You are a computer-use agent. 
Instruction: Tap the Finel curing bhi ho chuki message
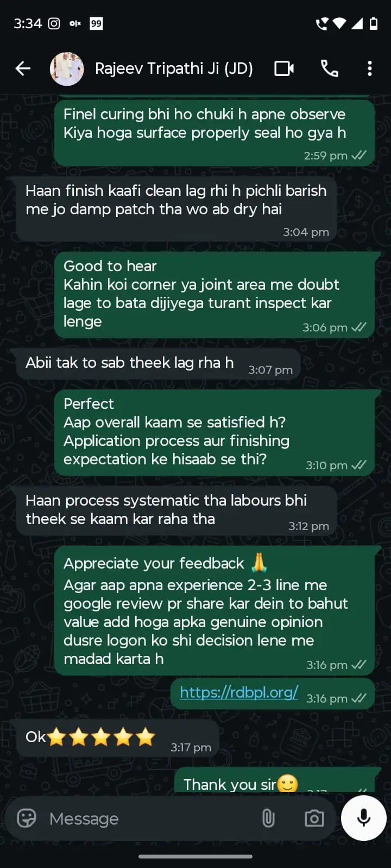pyautogui.click(x=215, y=132)
